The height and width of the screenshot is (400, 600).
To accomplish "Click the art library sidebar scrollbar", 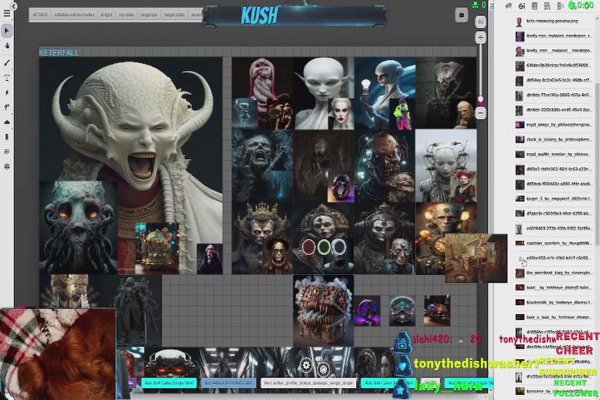I will point(597,165).
